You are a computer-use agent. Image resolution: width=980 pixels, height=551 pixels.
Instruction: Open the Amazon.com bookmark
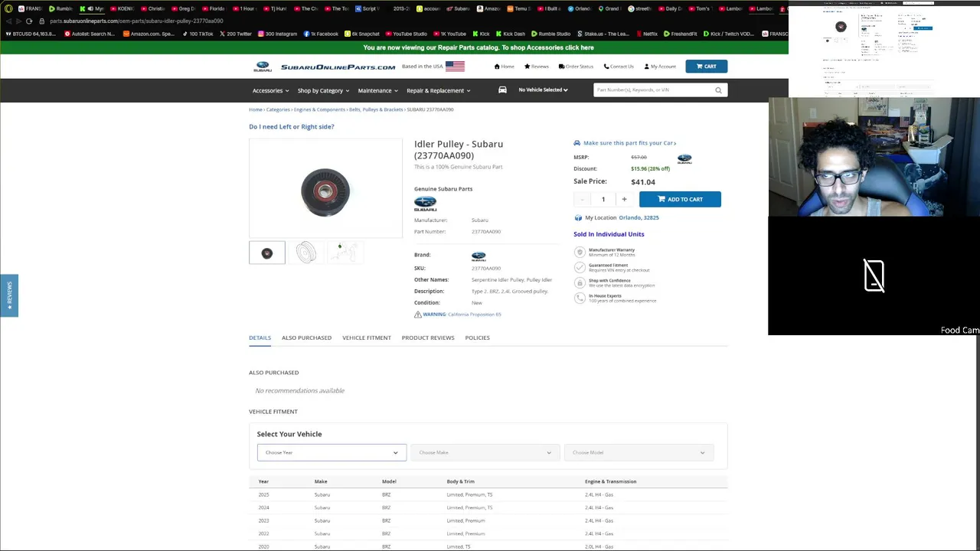tap(148, 34)
